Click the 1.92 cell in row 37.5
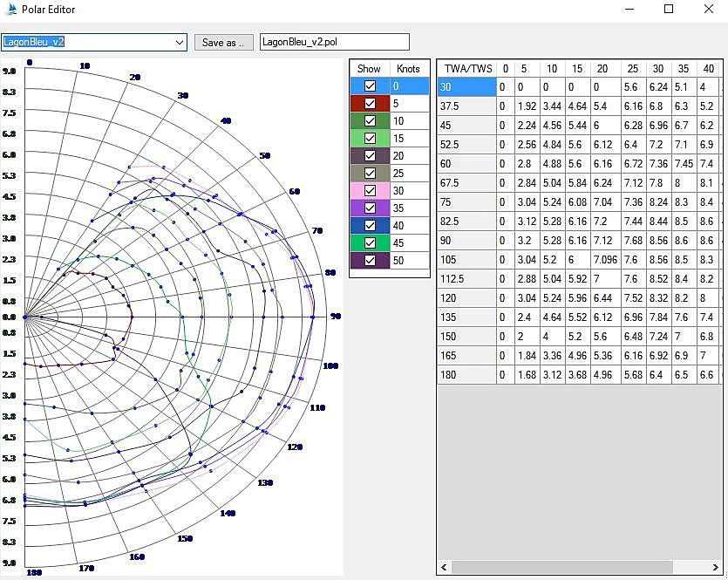This screenshot has width=728, height=580. 527,106
